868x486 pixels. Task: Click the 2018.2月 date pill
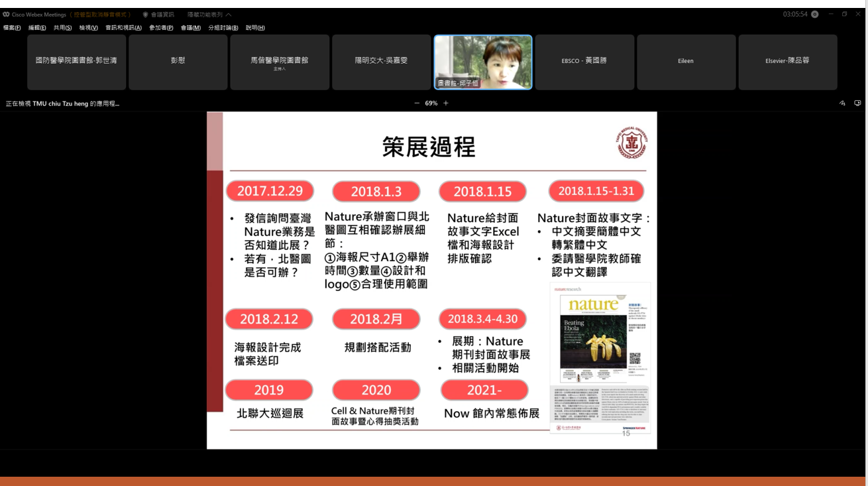(376, 319)
